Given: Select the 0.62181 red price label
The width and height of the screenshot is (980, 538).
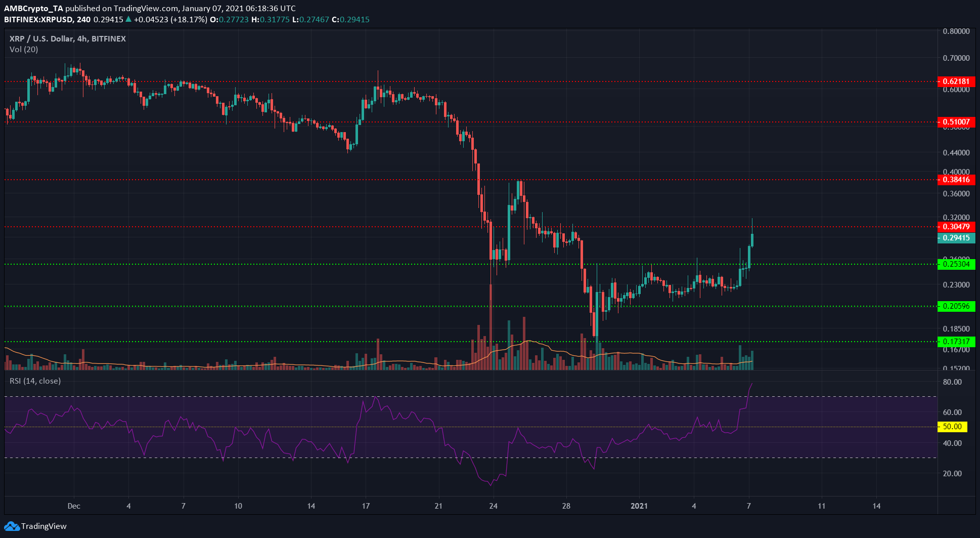Looking at the screenshot, I should 956,81.
